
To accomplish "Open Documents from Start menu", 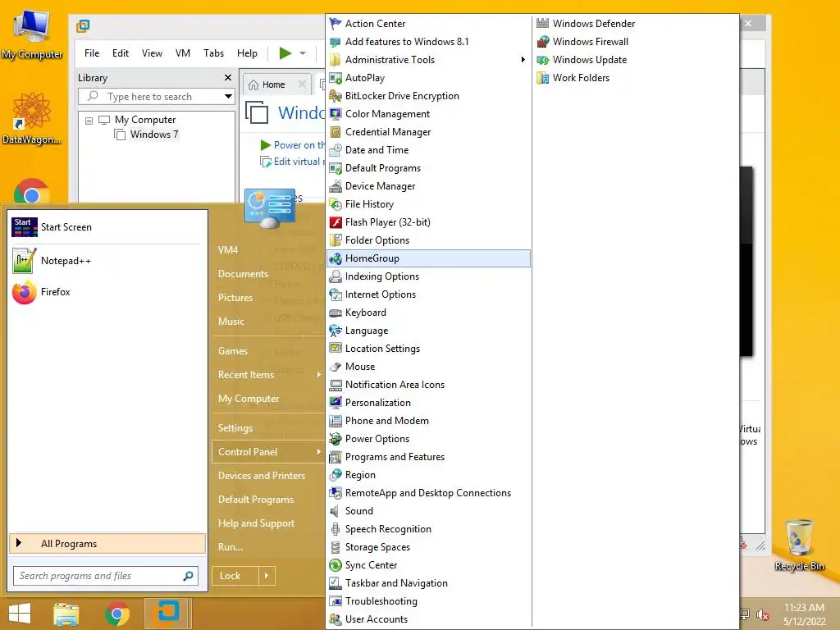I will point(243,274).
